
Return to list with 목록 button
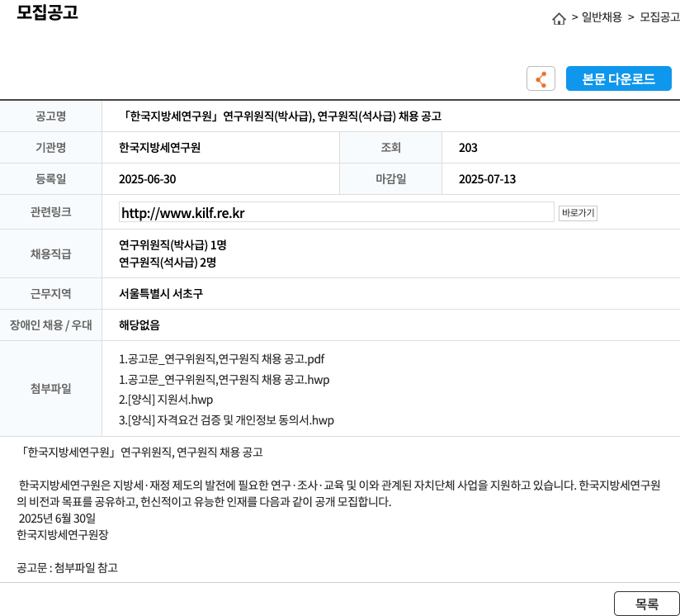[x=647, y=604]
